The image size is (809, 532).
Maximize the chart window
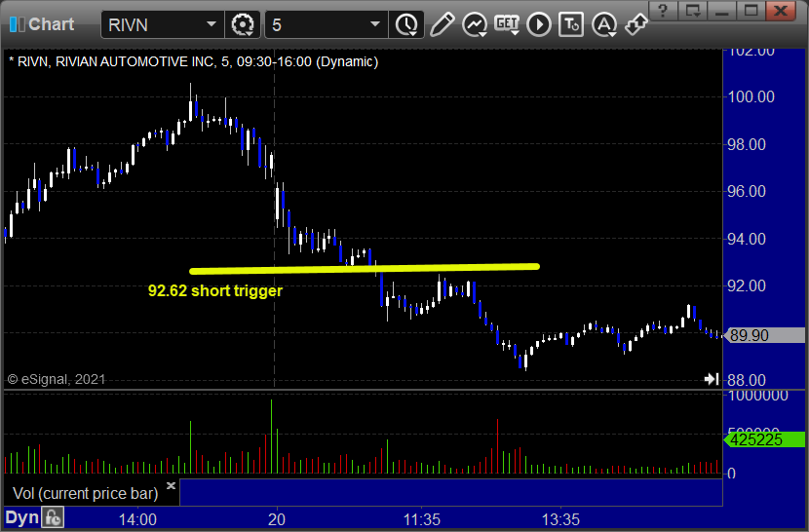coord(751,11)
